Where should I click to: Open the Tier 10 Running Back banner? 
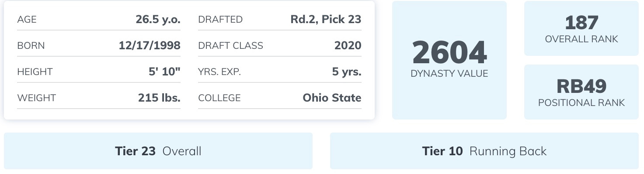[484, 151]
